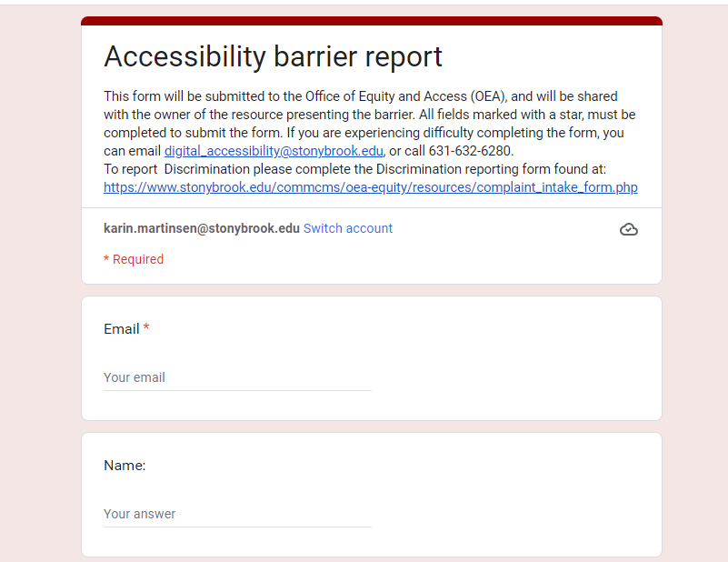Select the Email question card
Image resolution: width=728 pixels, height=562 pixels.
pos(371,357)
